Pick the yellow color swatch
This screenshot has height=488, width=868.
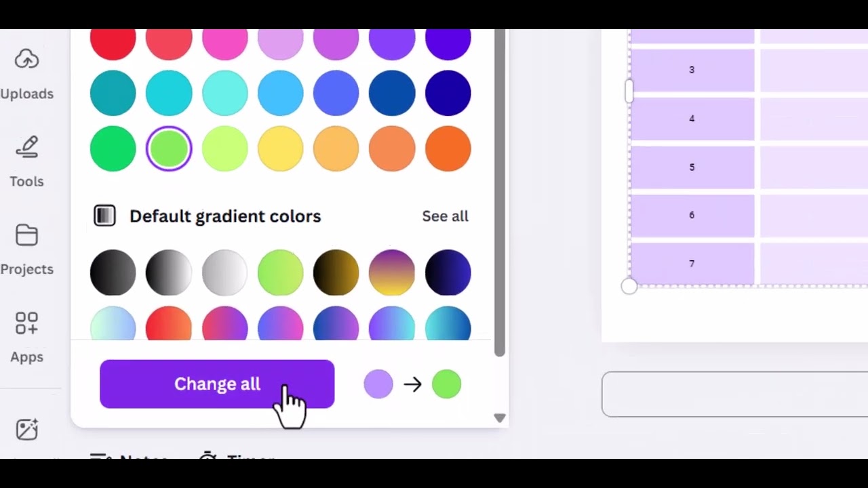[x=281, y=148]
